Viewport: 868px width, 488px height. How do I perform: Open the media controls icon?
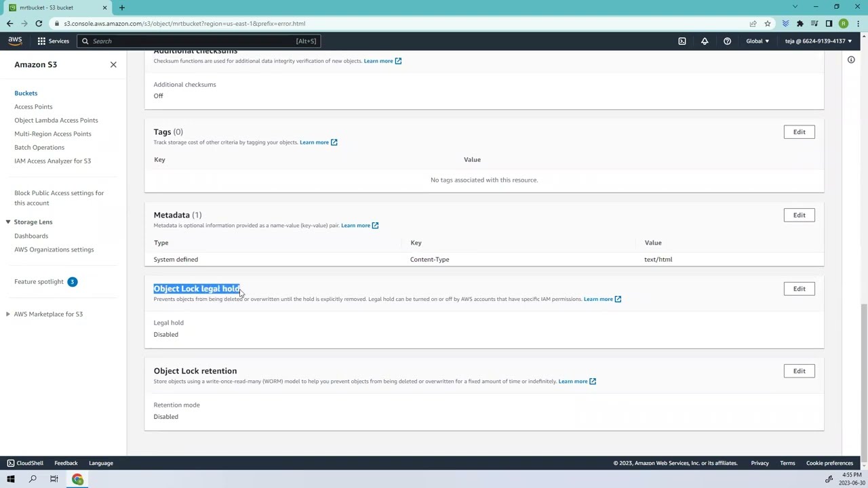click(814, 24)
